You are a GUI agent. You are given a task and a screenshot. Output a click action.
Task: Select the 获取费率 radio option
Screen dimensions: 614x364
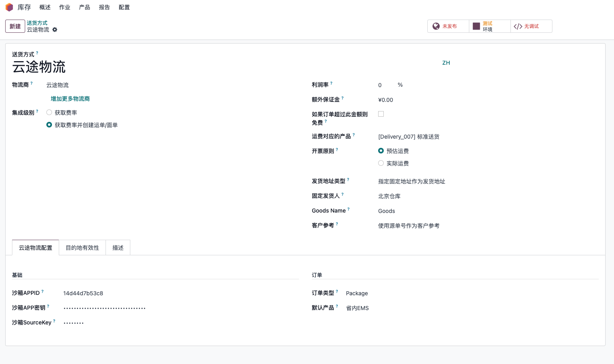49,112
